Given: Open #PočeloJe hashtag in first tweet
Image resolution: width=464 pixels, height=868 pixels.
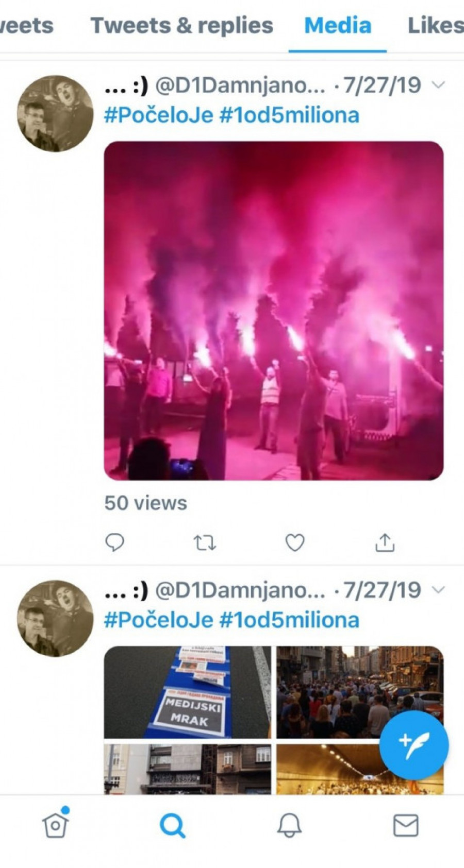Looking at the screenshot, I should [159, 115].
